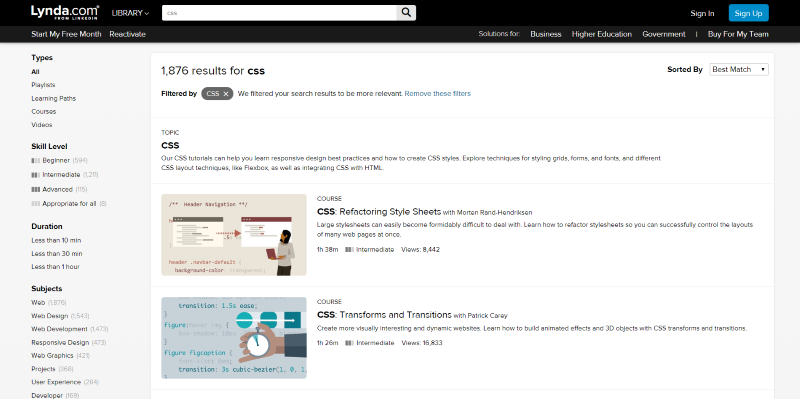The image size is (800, 399).
Task: Filter by User Experience subject
Action: click(65, 382)
